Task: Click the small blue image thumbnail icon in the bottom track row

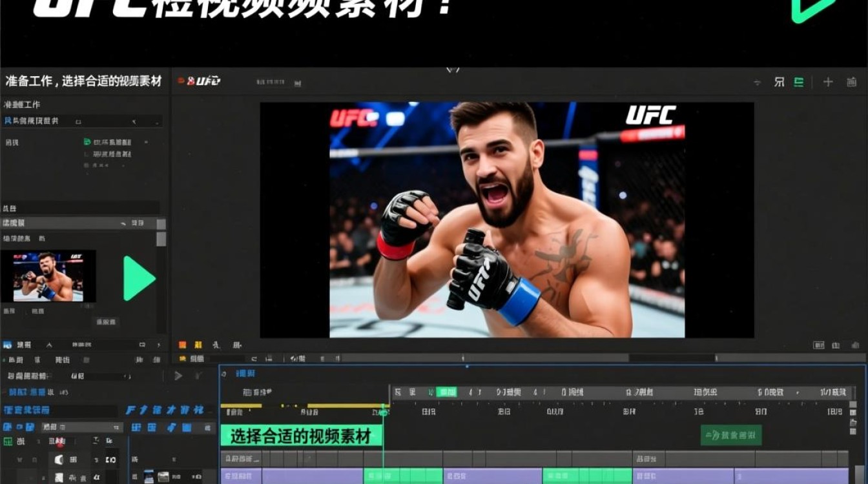Action: [149, 477]
